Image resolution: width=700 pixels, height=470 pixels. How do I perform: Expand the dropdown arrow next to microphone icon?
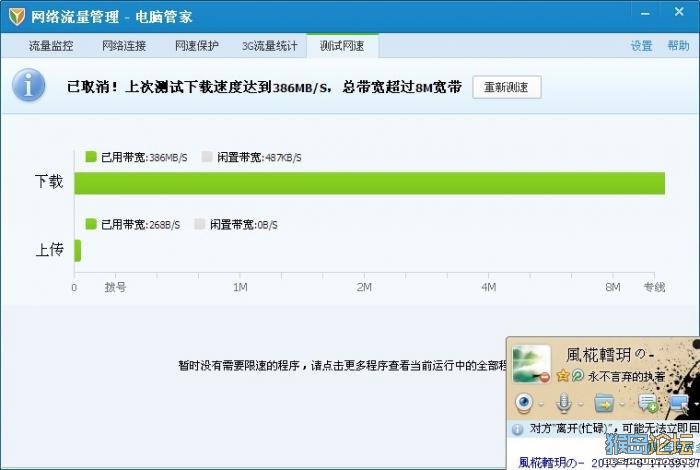pos(580,404)
